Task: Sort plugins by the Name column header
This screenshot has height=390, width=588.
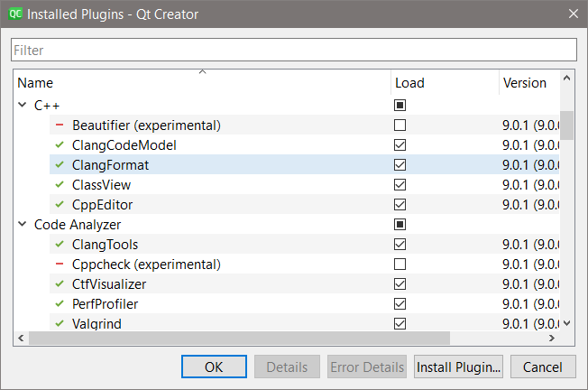Action: point(203,82)
